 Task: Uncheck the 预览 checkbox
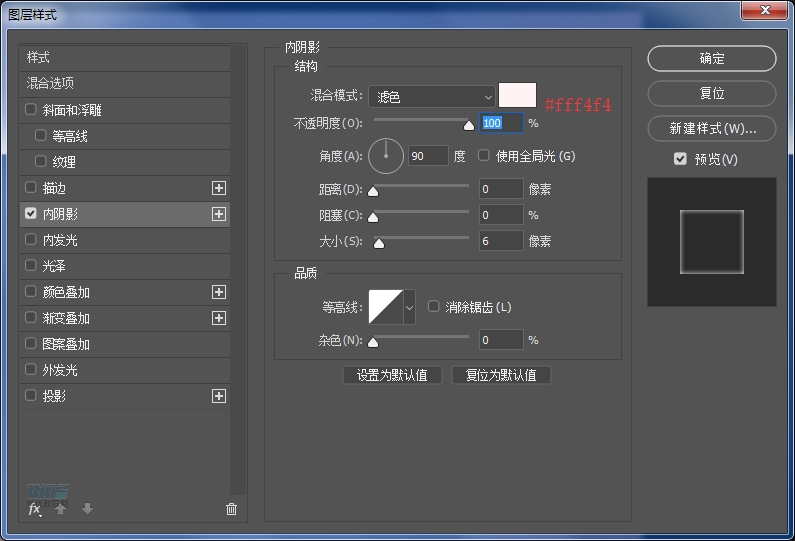click(680, 159)
